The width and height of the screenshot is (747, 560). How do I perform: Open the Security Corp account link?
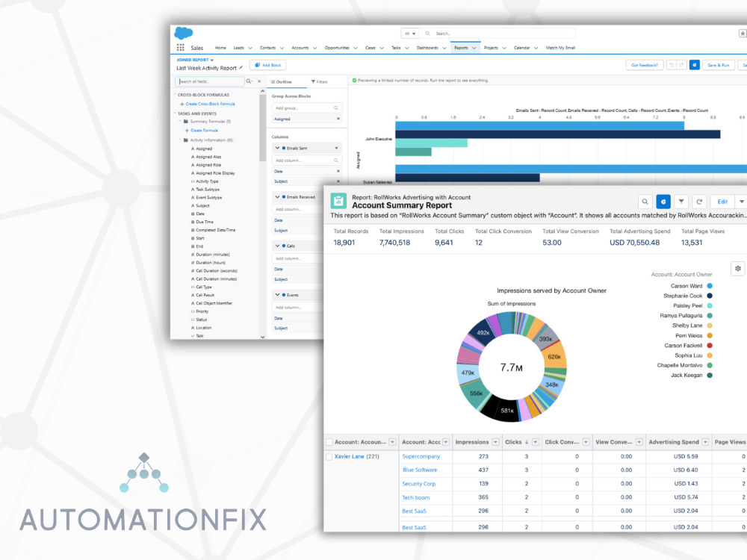click(x=419, y=483)
